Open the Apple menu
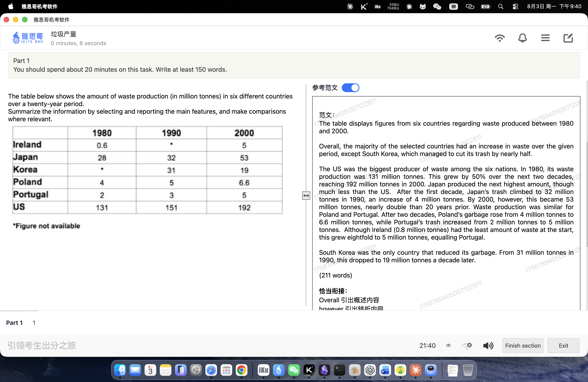 (11, 6)
